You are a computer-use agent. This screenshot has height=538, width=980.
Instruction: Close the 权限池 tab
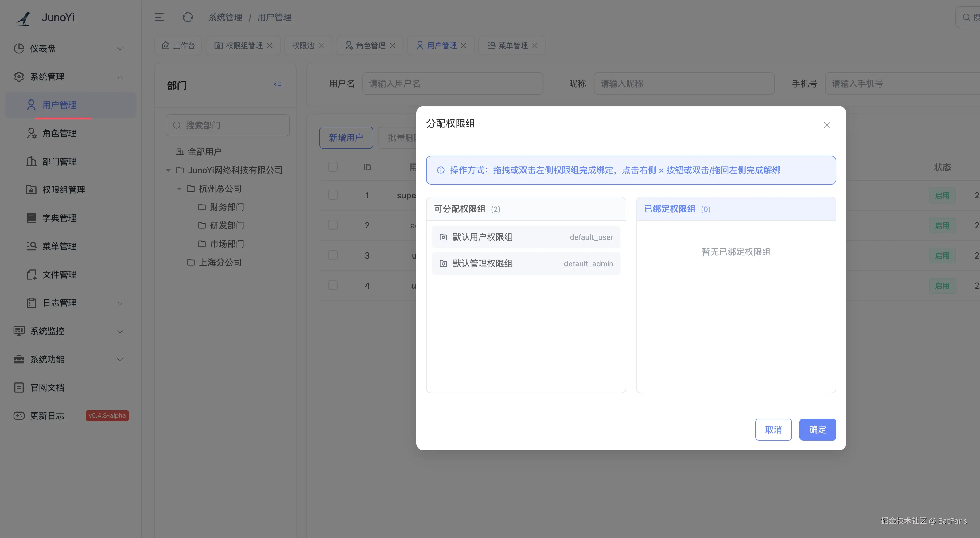point(321,45)
